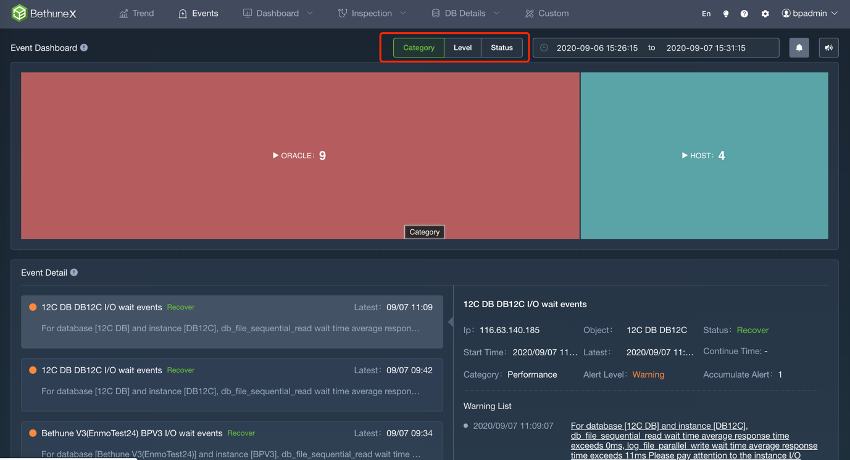Image resolution: width=850 pixels, height=460 pixels.
Task: Open the bpadmin user dropdown
Action: [808, 14]
